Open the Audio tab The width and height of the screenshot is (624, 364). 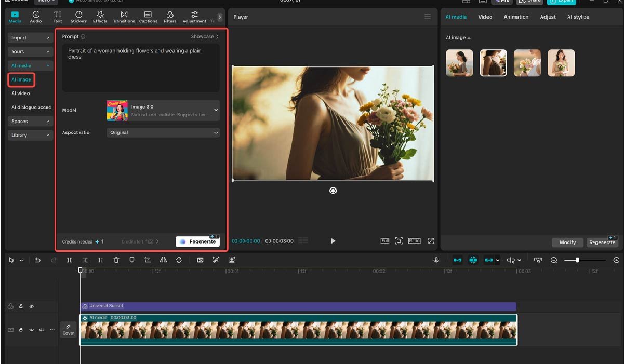click(x=36, y=17)
